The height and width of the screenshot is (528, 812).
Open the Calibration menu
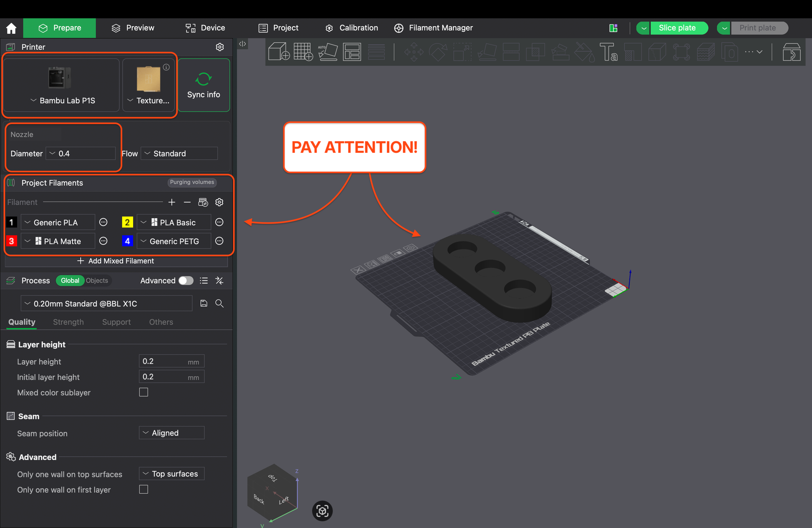(351, 28)
